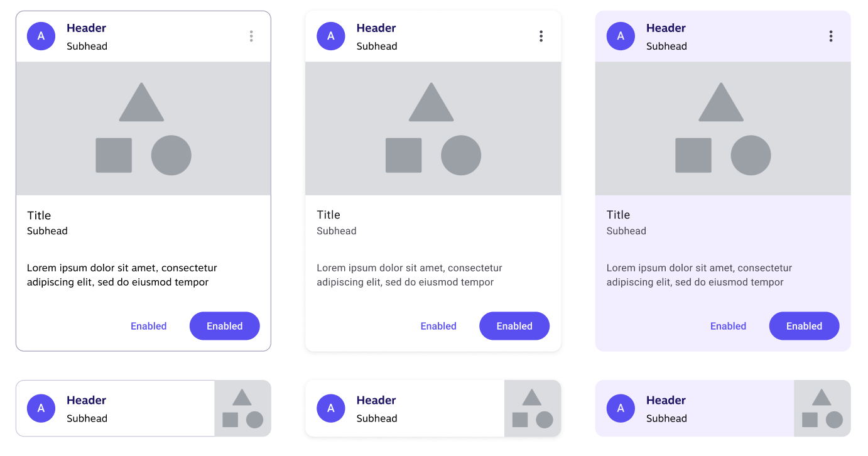The width and height of the screenshot is (868, 456).
Task: Click the text Enabled link in purple card
Action: coord(728,326)
